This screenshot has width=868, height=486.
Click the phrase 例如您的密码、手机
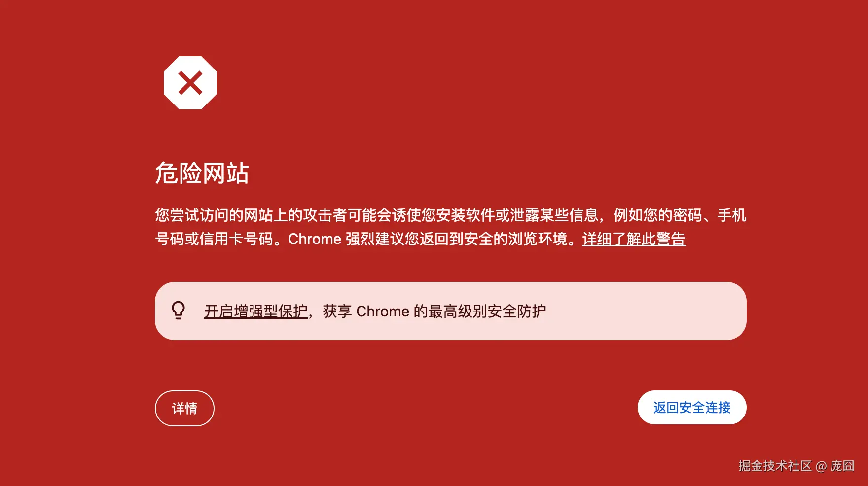coord(680,215)
